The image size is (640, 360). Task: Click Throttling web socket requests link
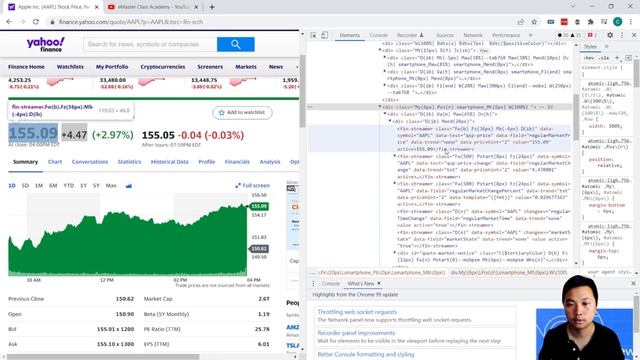[357, 312]
